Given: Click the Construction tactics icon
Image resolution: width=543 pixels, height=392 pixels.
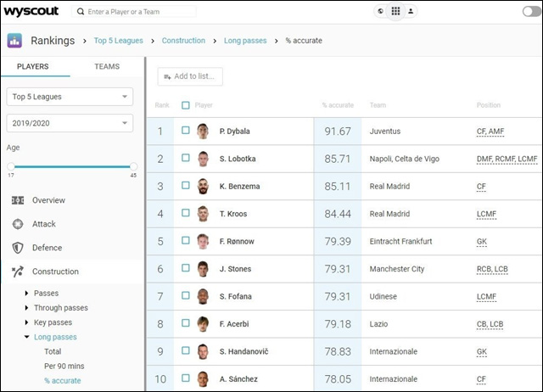Looking at the screenshot, I should tap(17, 272).
